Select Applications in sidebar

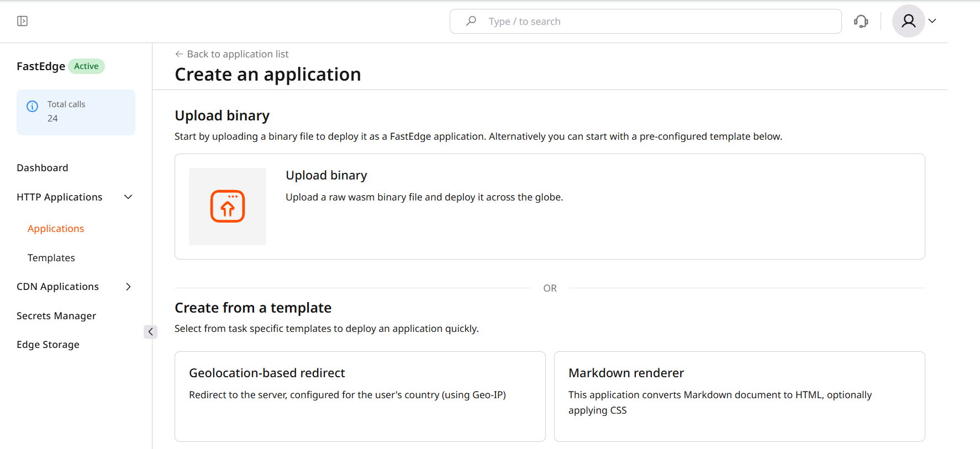(56, 229)
